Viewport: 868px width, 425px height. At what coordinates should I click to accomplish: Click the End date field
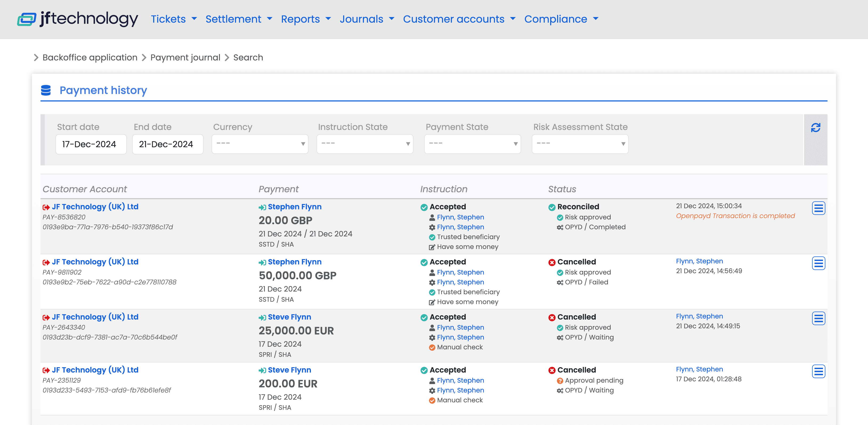168,144
